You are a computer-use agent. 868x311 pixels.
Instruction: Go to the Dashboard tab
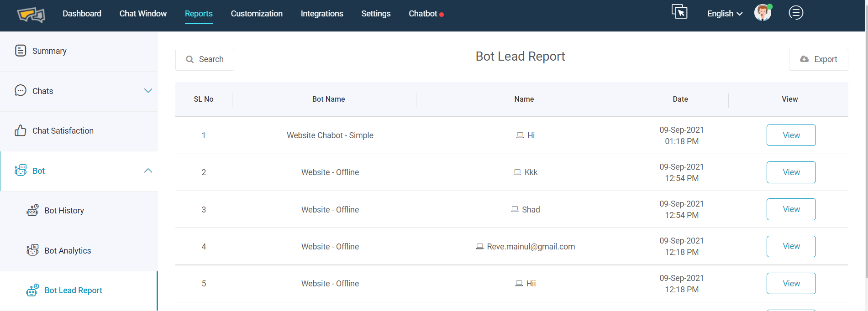pyautogui.click(x=82, y=14)
